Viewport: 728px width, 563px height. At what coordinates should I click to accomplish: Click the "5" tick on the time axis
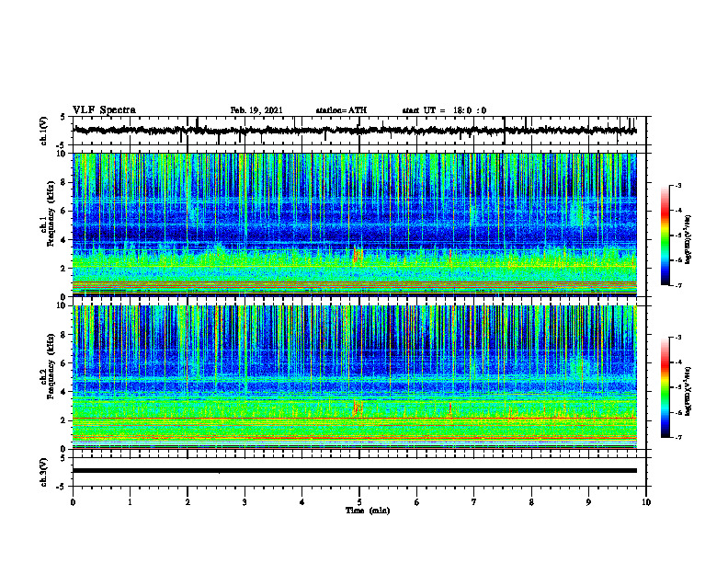tap(359, 502)
